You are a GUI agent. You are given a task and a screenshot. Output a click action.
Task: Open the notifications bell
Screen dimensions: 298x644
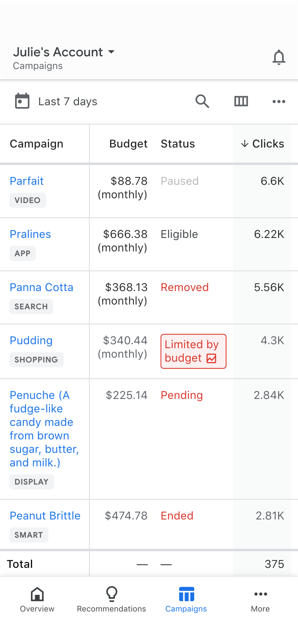(x=279, y=57)
